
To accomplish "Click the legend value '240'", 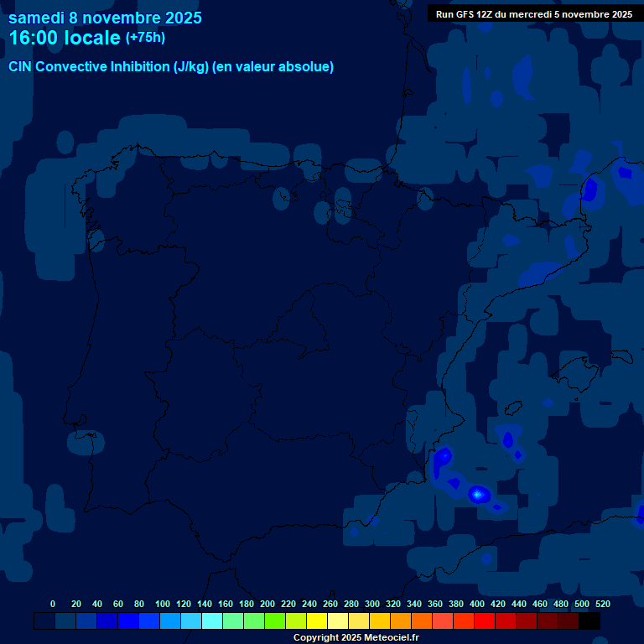I will [x=309, y=604].
